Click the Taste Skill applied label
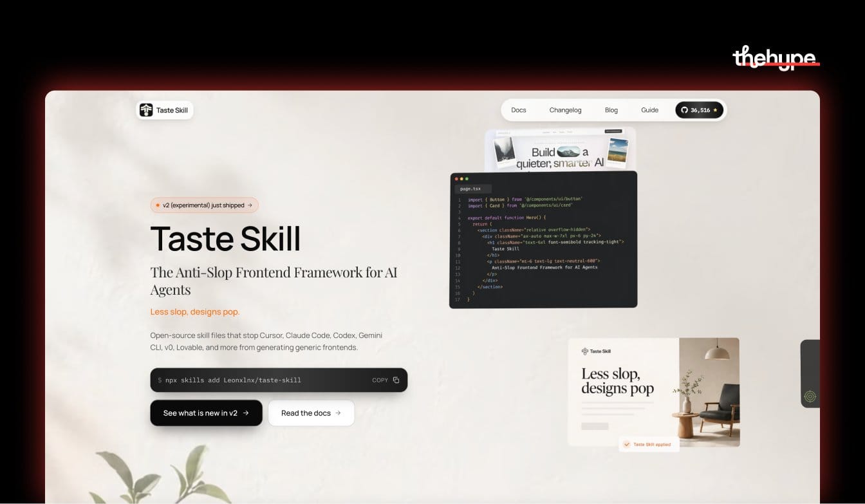The image size is (865, 504). click(x=652, y=445)
